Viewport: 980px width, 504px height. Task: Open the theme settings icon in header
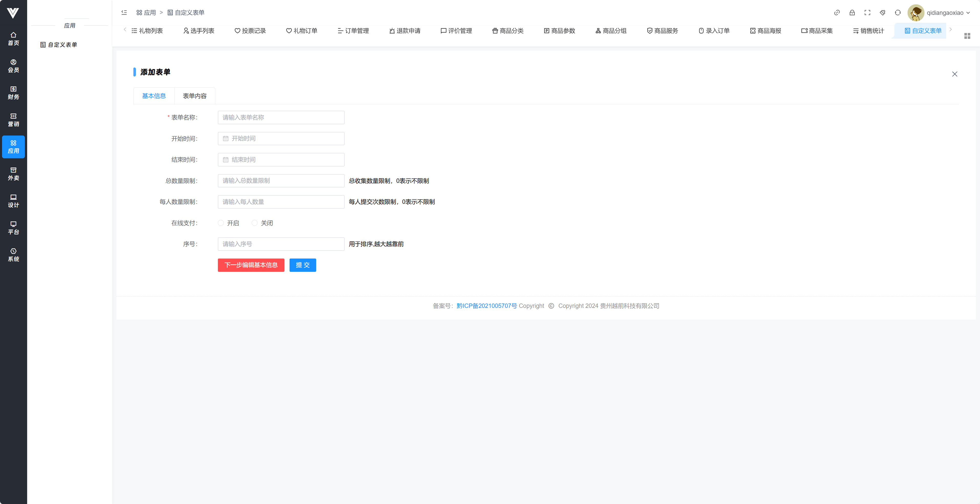click(x=882, y=13)
